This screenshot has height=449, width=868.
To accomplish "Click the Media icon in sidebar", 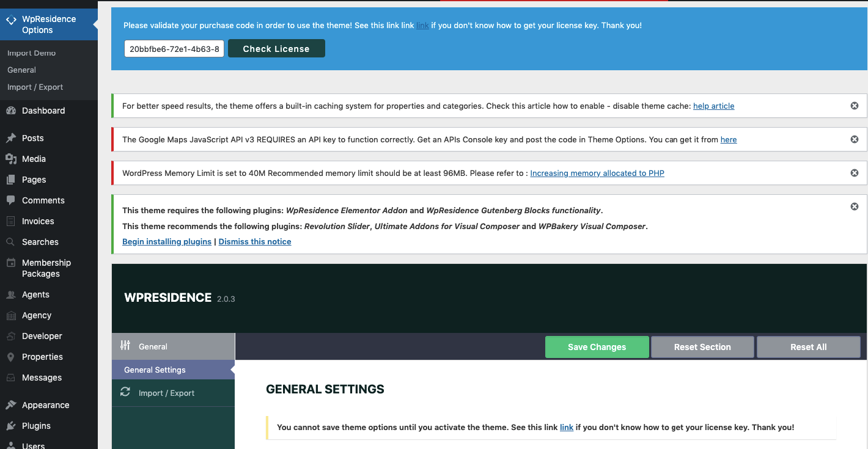I will (11, 159).
